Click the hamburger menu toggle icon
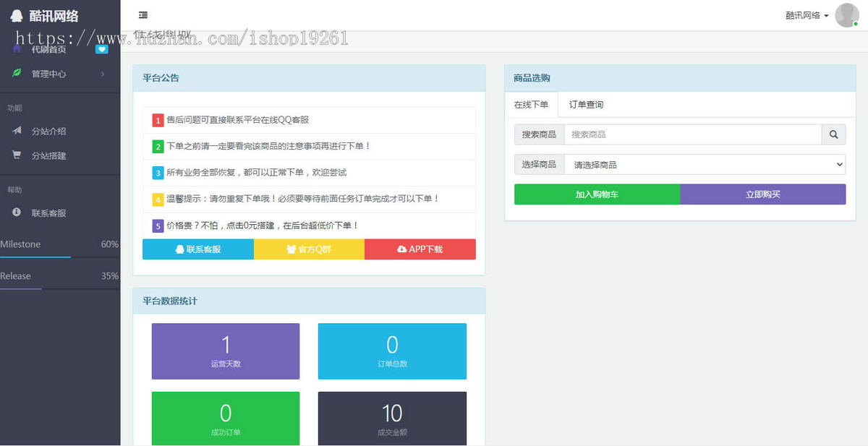 pos(143,15)
